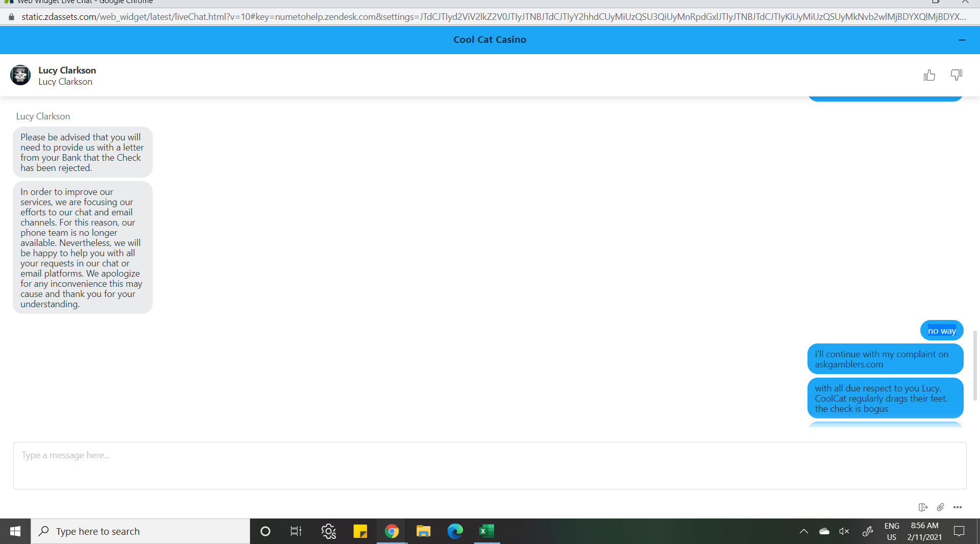Click the chat vertical scrollbar
Screen dimensions: 980x544
[975, 365]
